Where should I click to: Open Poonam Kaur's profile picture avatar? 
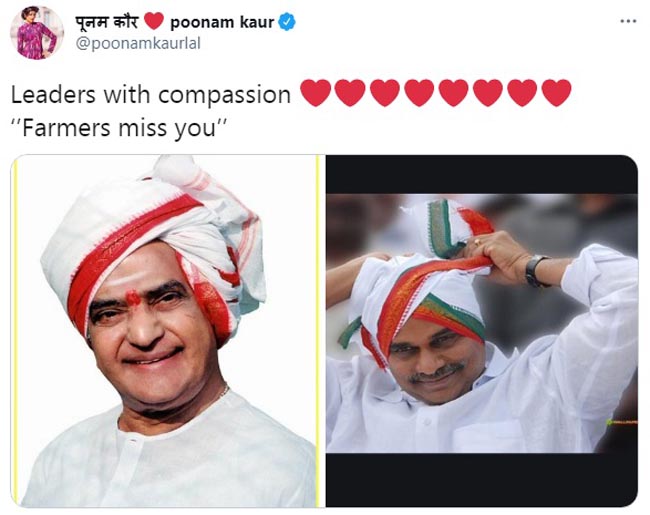36,33
